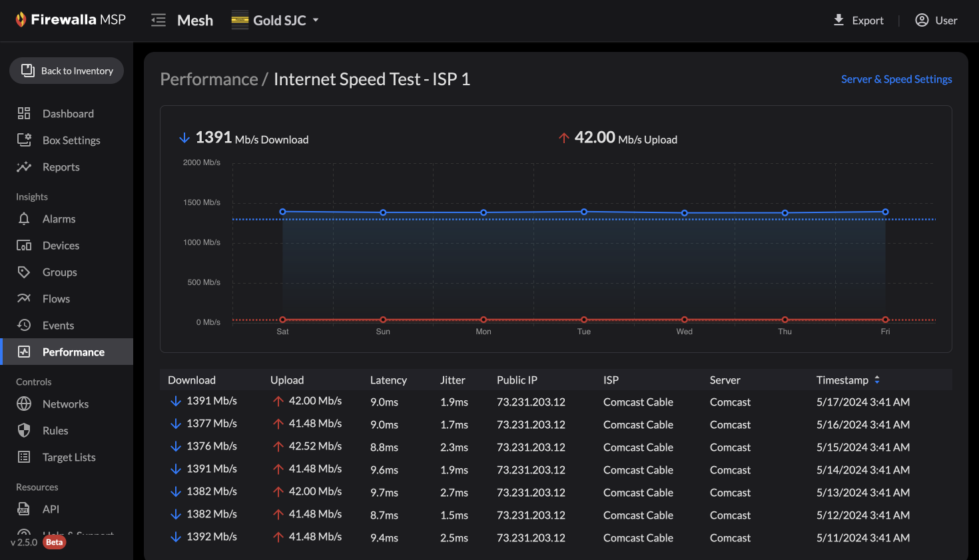Click the red upload arrow in 42.52 Mb/s row
This screenshot has height=560, width=979.
278,446
